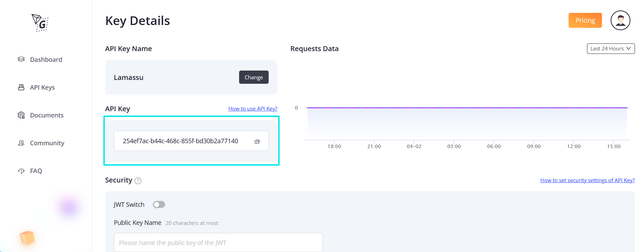
Task: Click the Security help question mark
Action: pyautogui.click(x=138, y=181)
